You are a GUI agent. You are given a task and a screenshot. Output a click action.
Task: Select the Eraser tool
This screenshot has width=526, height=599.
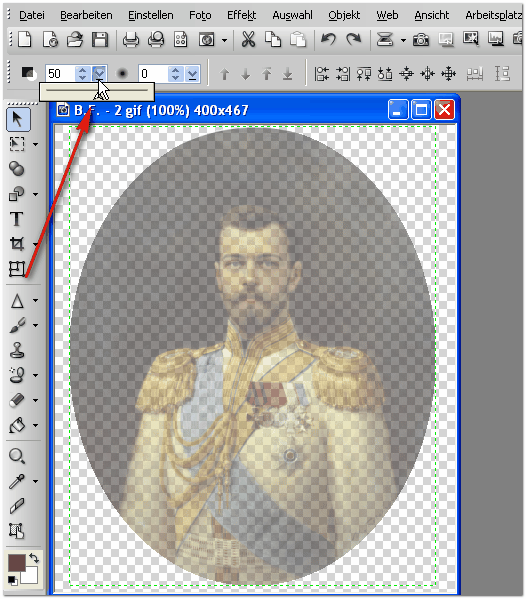coord(17,400)
